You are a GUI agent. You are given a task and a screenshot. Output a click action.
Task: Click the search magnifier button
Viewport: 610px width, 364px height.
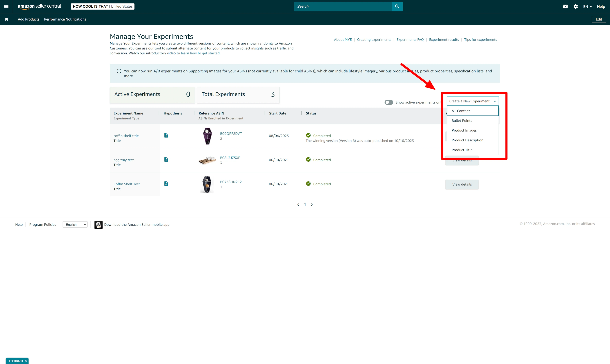[x=397, y=6]
